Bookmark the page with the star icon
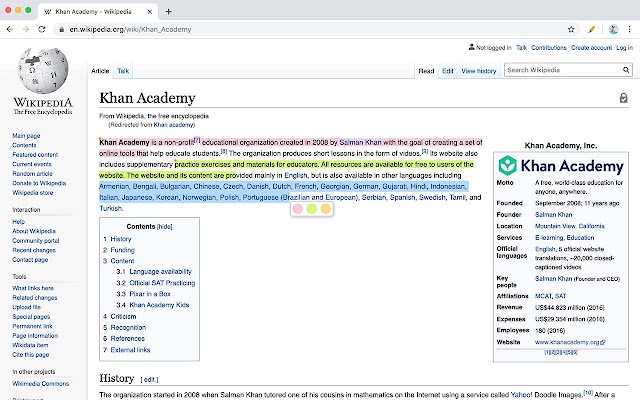 [x=571, y=29]
